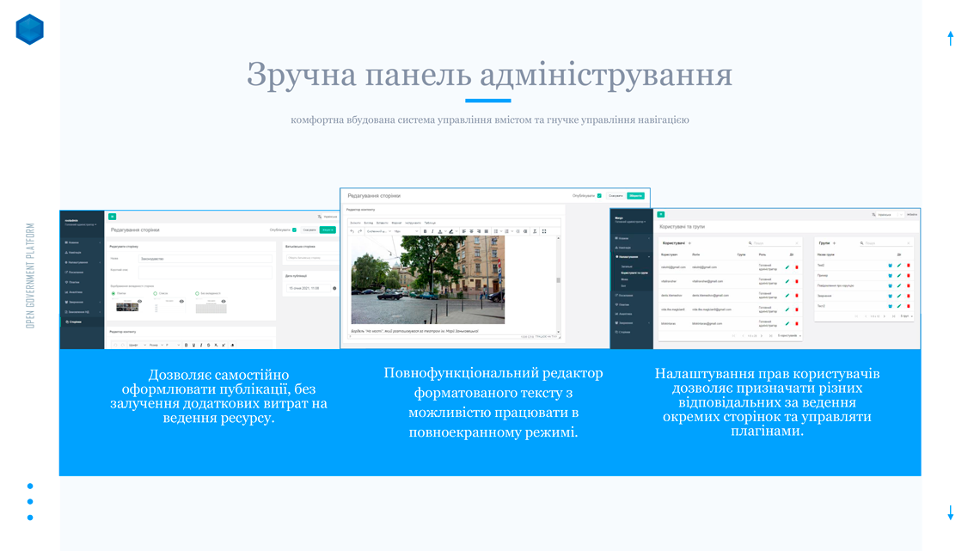Click the street photo in middle editor
The image size is (980, 551).
[427, 280]
